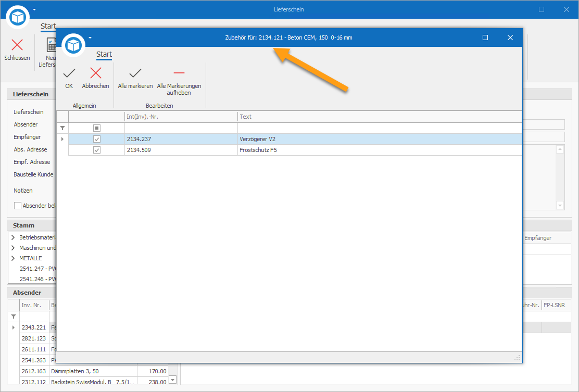This screenshot has width=579, height=392.
Task: Uncheck the Verzögerer V2 checkbox
Action: coord(97,139)
